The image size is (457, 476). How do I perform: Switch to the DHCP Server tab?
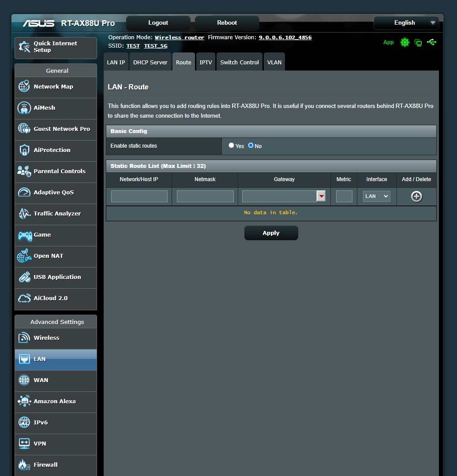(150, 62)
